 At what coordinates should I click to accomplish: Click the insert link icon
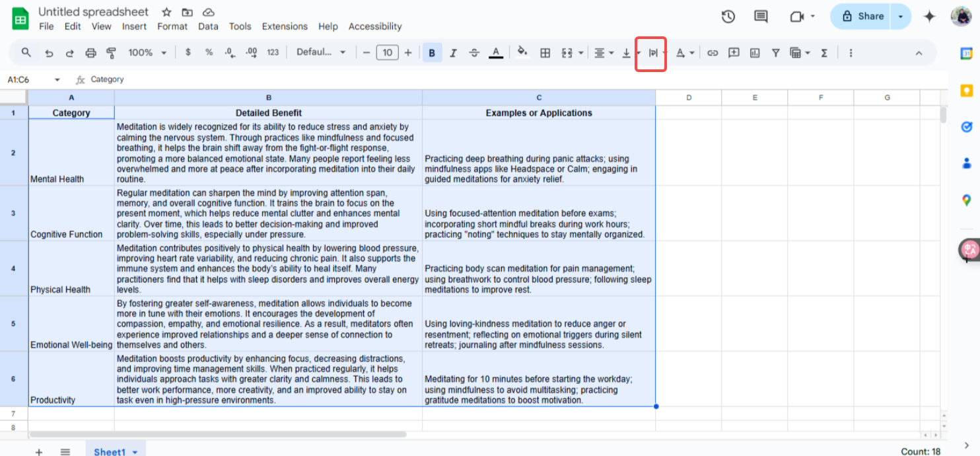(x=713, y=53)
